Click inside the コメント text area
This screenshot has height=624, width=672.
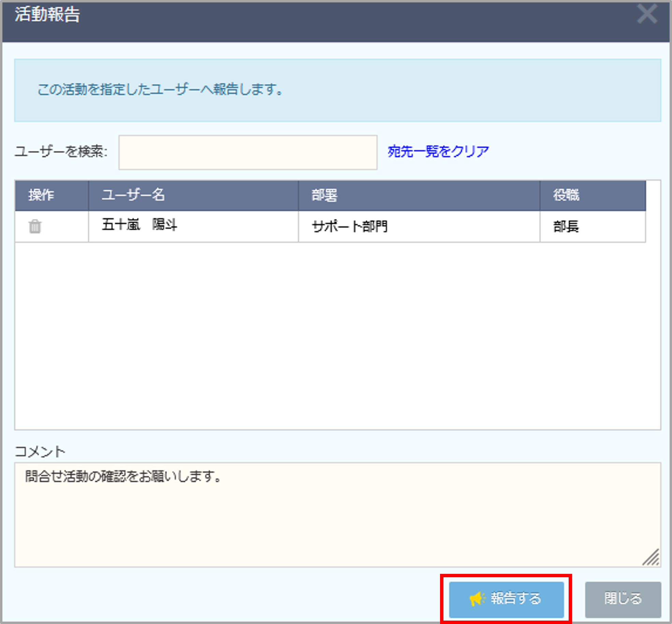point(337,515)
